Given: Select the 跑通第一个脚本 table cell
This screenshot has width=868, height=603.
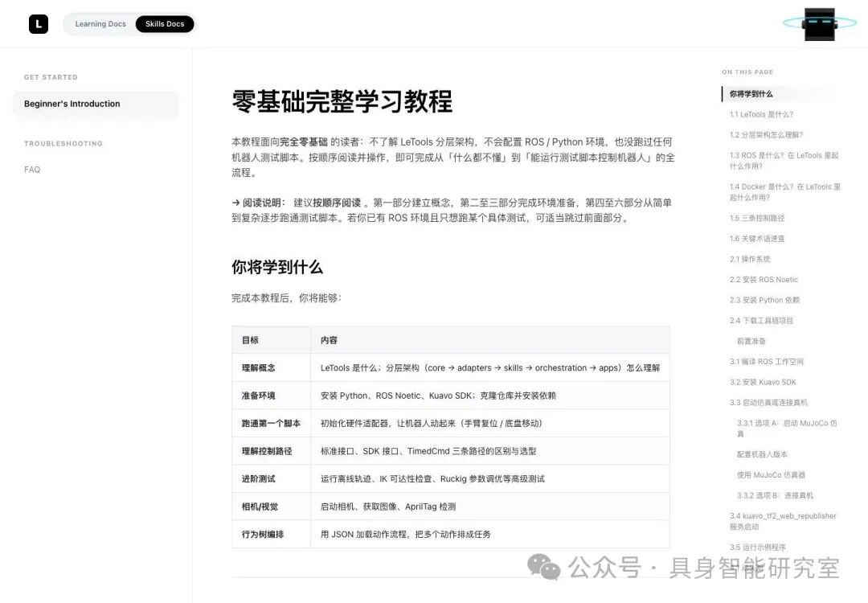Looking at the screenshot, I should tap(271, 424).
